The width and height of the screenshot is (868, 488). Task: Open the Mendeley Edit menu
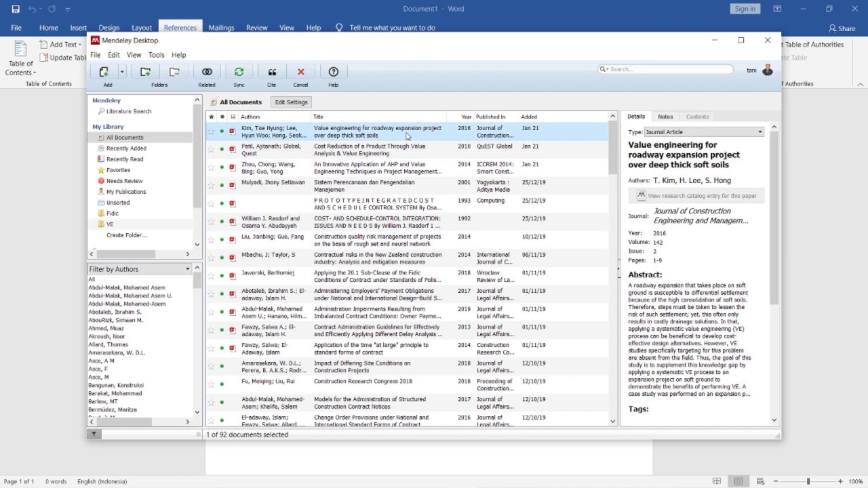(x=114, y=55)
